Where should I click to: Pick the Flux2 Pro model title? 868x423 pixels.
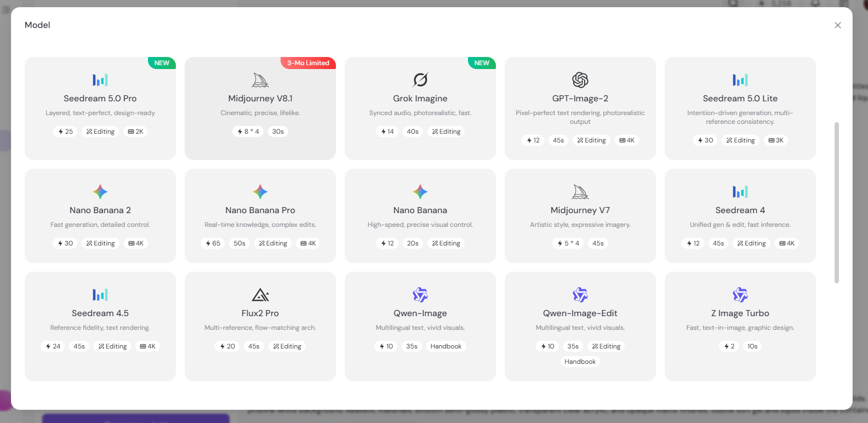(260, 313)
